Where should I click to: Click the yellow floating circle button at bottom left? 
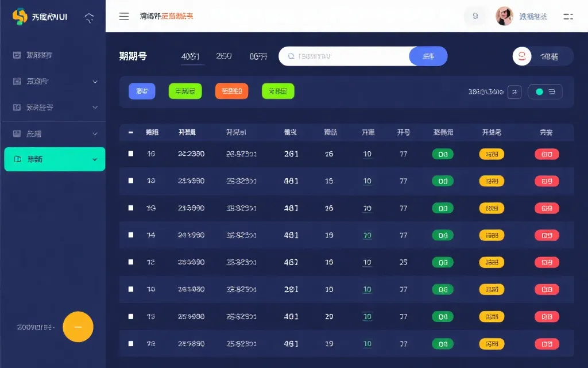[78, 327]
